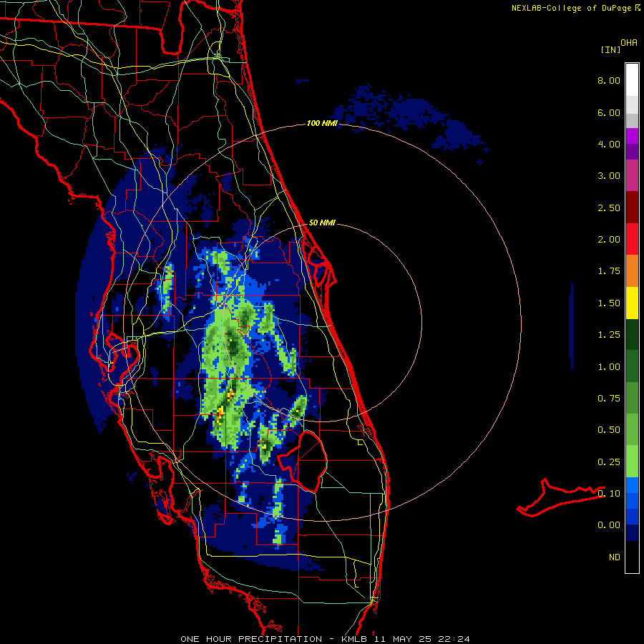The width and height of the screenshot is (644, 644).
Task: Click the 1.50 legend value
Action: pyautogui.click(x=609, y=303)
